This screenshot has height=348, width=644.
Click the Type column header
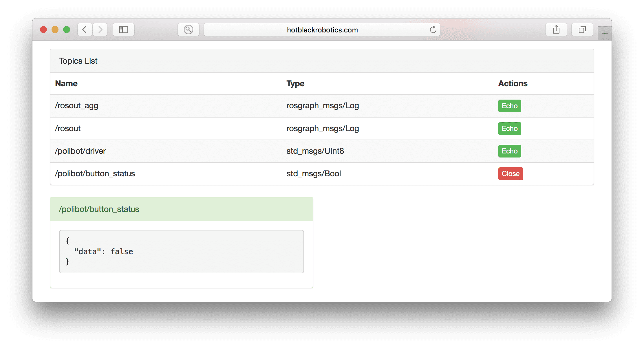pyautogui.click(x=295, y=84)
